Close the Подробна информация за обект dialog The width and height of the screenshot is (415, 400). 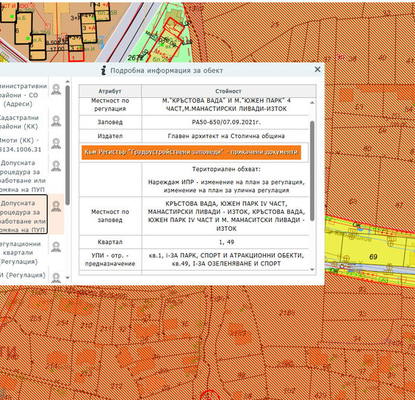coord(317,69)
